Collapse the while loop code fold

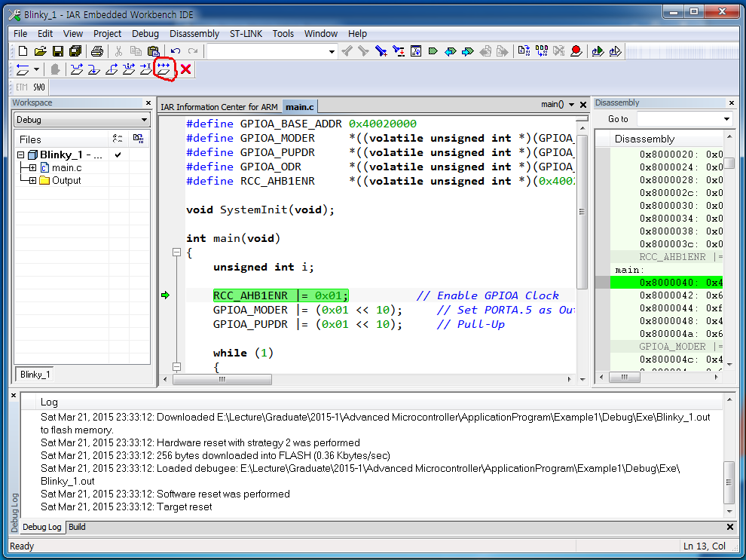(176, 367)
